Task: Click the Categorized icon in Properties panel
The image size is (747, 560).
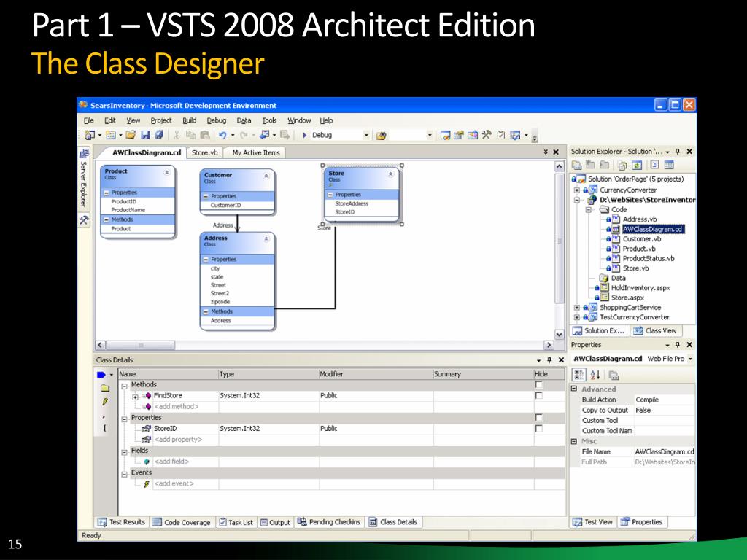Action: tap(578, 376)
